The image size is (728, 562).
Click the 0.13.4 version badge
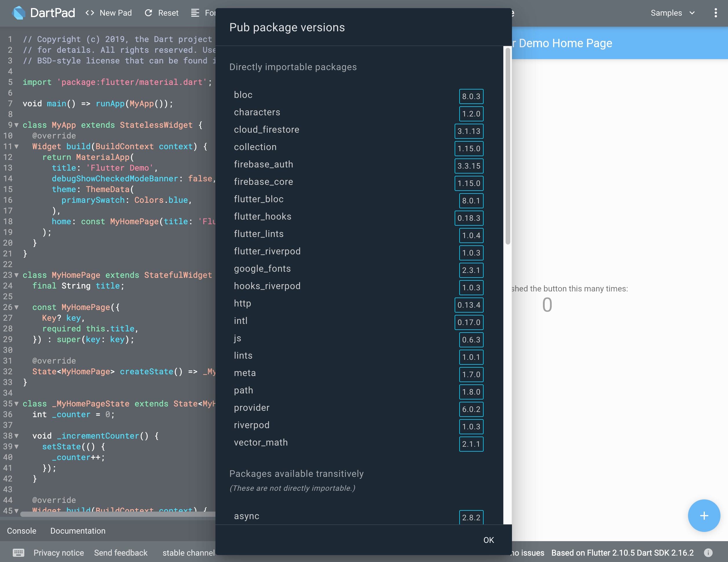469,305
